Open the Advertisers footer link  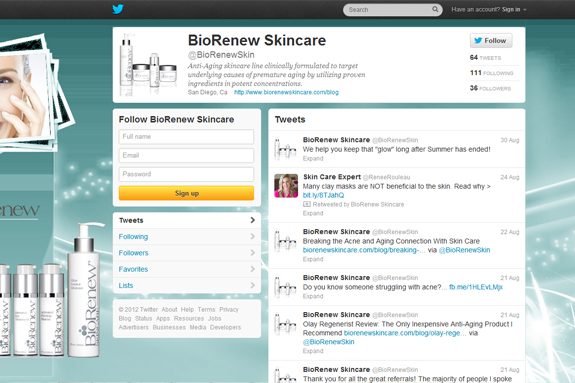(x=133, y=327)
